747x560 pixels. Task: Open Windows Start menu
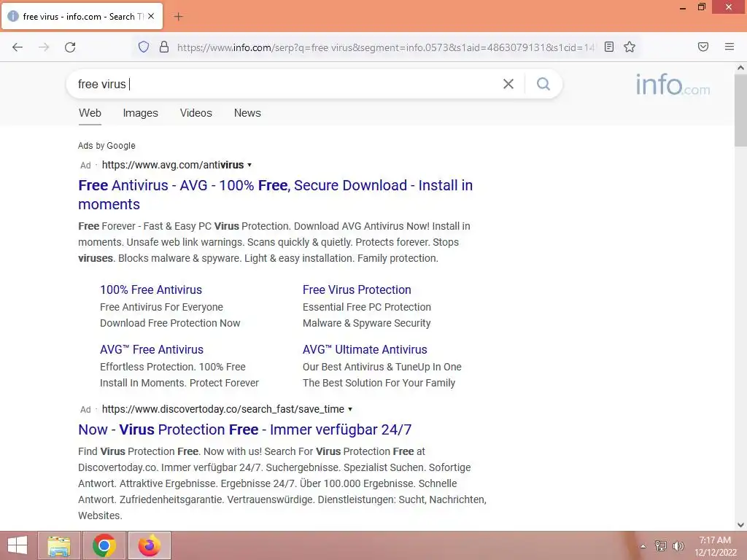pyautogui.click(x=18, y=545)
